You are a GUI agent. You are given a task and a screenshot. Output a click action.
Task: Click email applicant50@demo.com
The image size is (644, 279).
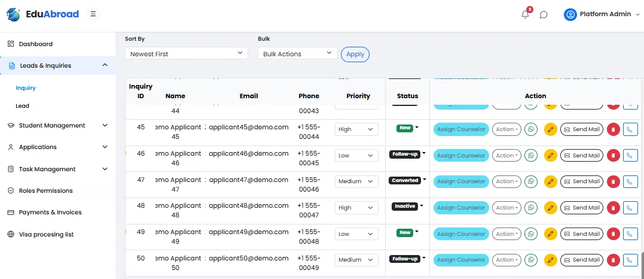click(x=249, y=259)
